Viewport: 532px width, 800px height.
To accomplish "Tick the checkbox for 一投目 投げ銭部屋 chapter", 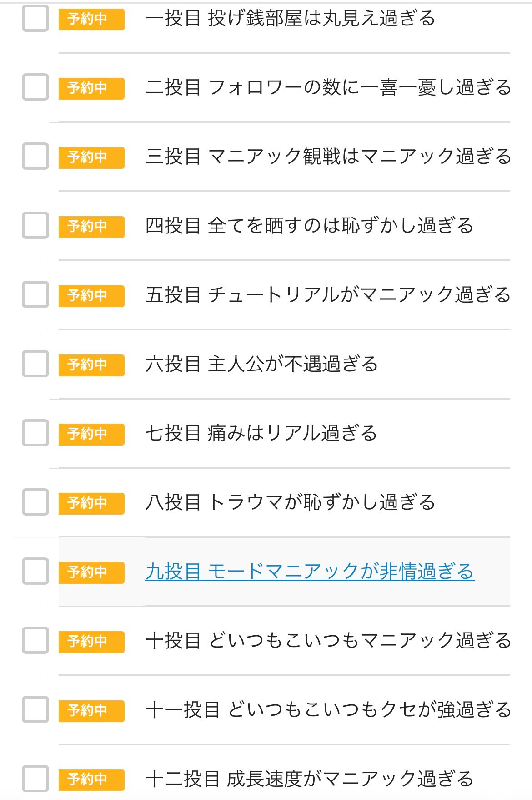I will tap(35, 18).
